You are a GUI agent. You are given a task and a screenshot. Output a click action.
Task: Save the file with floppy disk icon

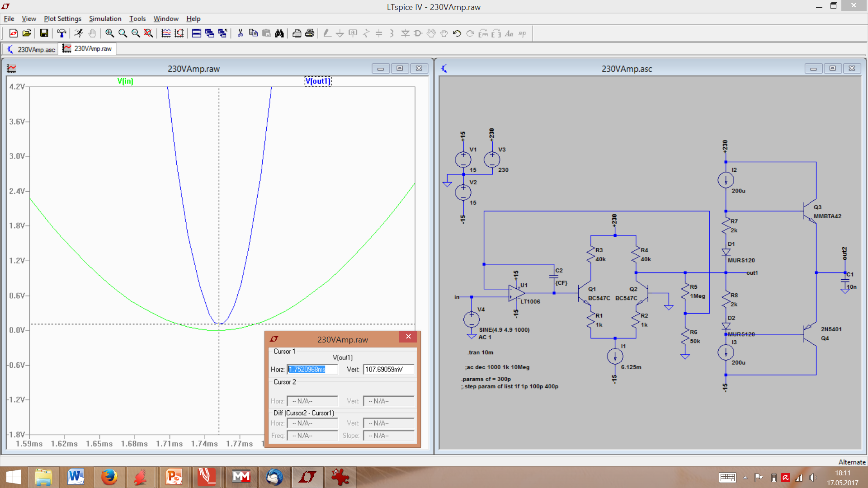click(x=44, y=33)
